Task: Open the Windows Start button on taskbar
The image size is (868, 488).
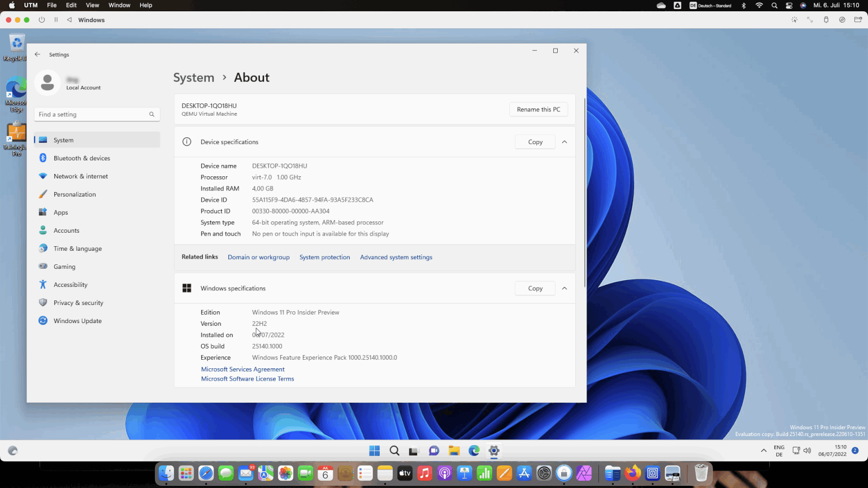Action: pyautogui.click(x=374, y=451)
